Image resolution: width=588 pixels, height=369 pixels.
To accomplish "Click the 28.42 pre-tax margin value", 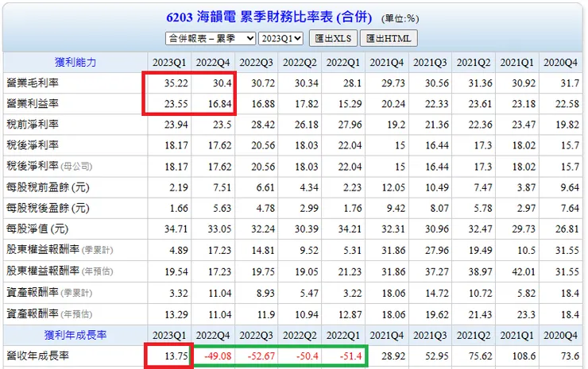I will (263, 125).
